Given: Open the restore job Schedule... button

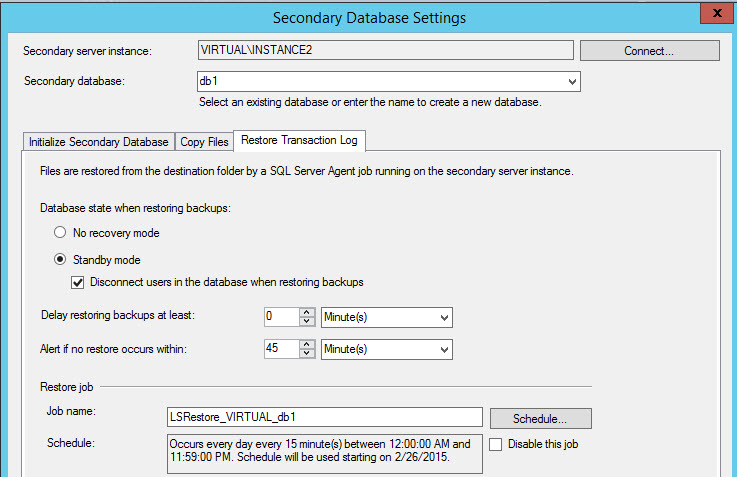Looking at the screenshot, I should [540, 418].
